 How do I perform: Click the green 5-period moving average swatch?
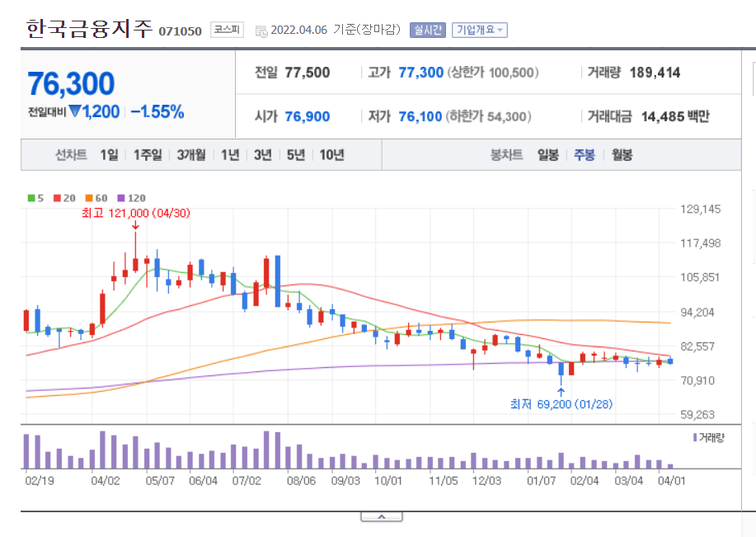(x=31, y=198)
